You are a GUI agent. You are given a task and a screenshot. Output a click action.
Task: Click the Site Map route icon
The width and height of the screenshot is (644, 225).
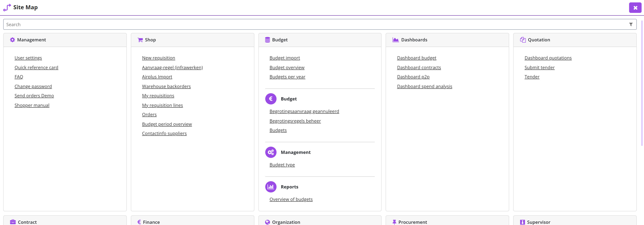point(7,7)
